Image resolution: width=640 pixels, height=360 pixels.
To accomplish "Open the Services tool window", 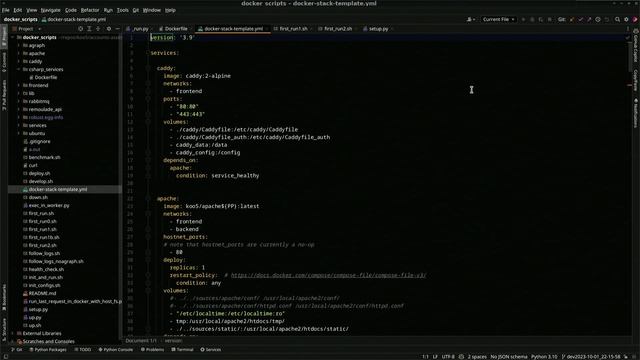I will [211, 350].
